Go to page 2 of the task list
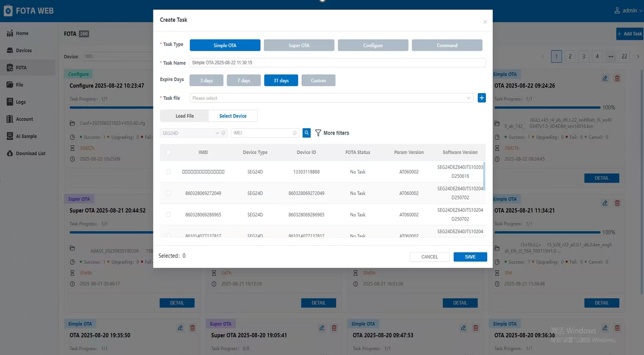This screenshot has width=644, height=355. click(570, 56)
